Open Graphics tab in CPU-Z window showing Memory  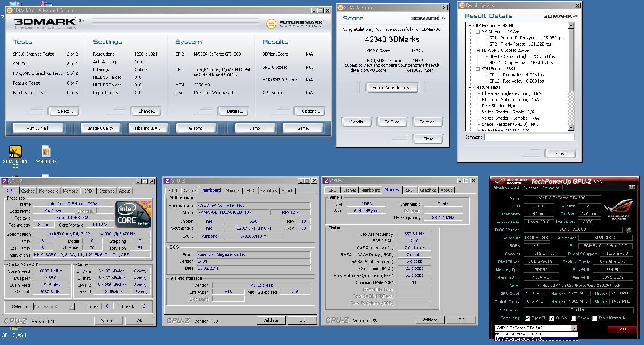(x=428, y=190)
